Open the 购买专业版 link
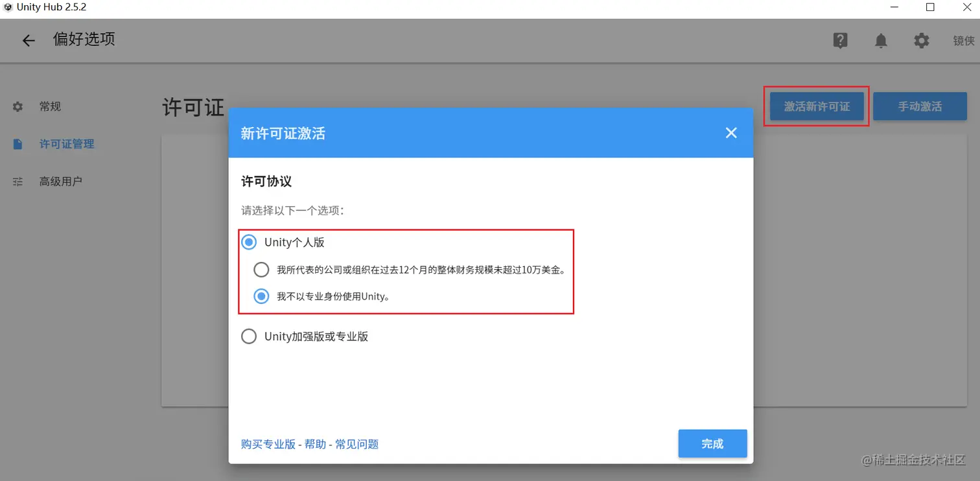 pos(268,444)
